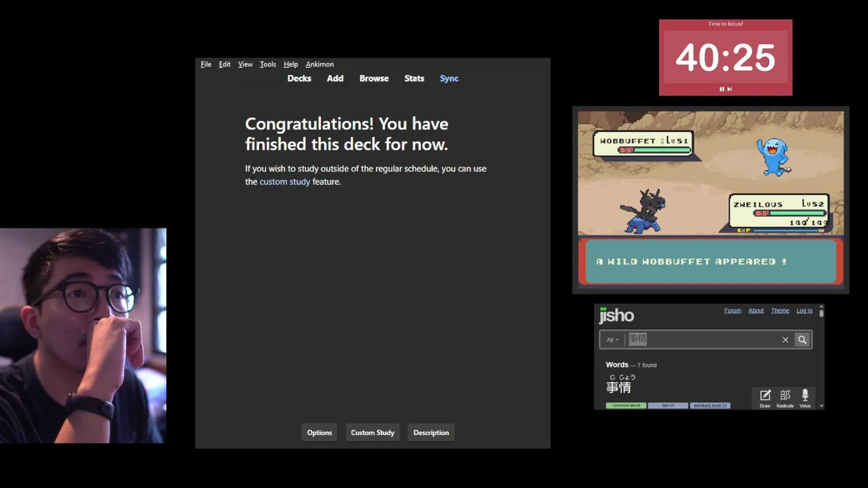This screenshot has width=868, height=488.
Task: Click the Jisho magnifier search button
Action: (802, 340)
